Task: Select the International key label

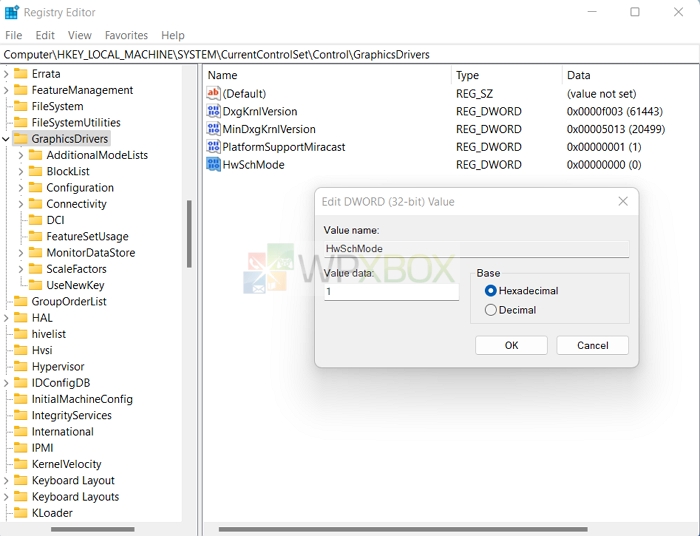Action: [62, 432]
